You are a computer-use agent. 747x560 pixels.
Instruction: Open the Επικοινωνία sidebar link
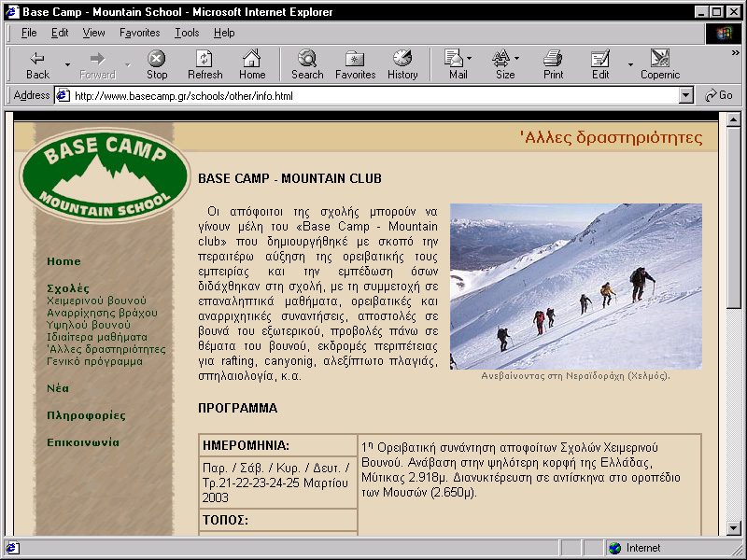click(83, 442)
